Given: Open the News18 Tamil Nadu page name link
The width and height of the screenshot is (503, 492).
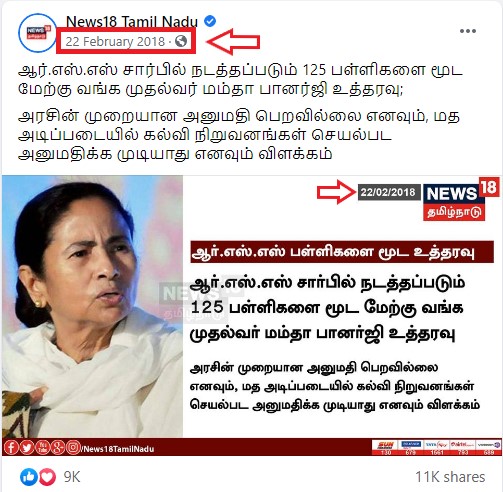Looking at the screenshot, I should pos(132,22).
